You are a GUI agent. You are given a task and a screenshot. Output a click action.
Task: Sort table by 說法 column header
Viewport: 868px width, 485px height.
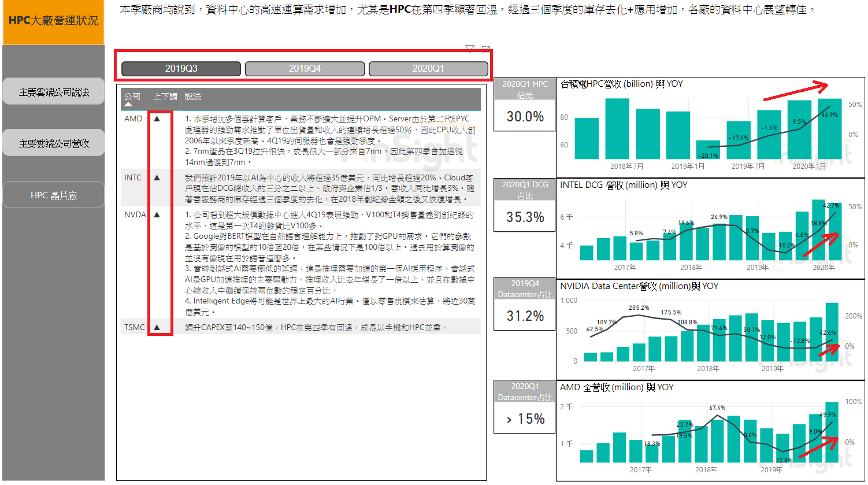(193, 97)
